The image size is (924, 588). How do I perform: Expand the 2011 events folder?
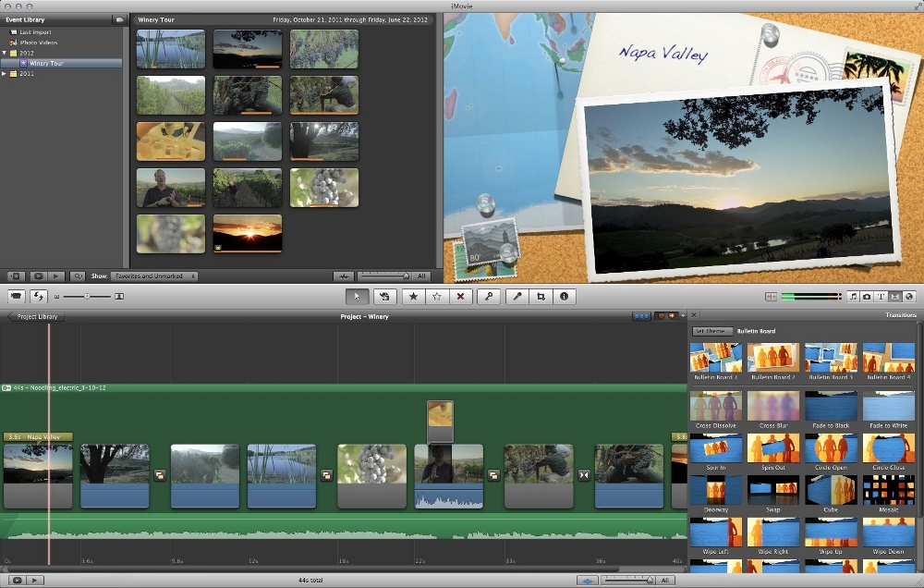5,73
